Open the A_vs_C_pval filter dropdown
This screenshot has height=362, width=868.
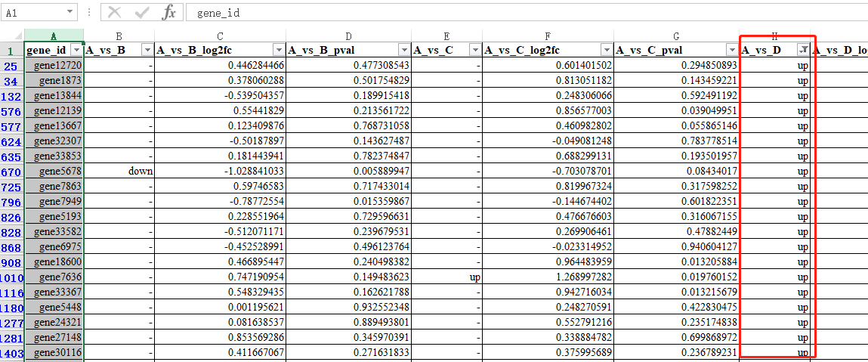731,50
